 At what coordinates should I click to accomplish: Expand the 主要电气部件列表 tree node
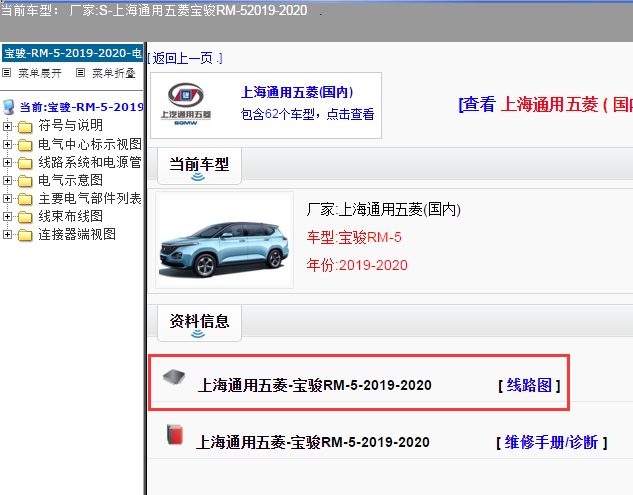[x=7, y=198]
